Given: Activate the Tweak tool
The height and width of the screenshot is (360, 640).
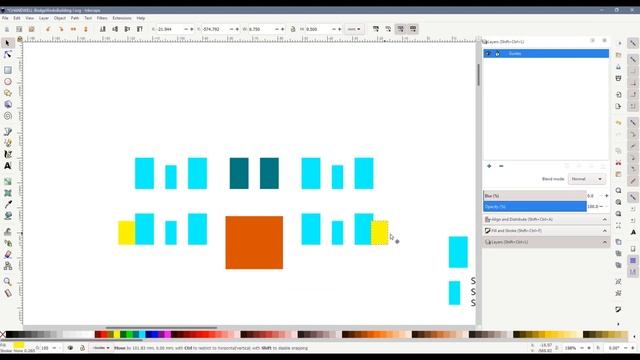Looking at the screenshot, I should [x=7, y=231].
